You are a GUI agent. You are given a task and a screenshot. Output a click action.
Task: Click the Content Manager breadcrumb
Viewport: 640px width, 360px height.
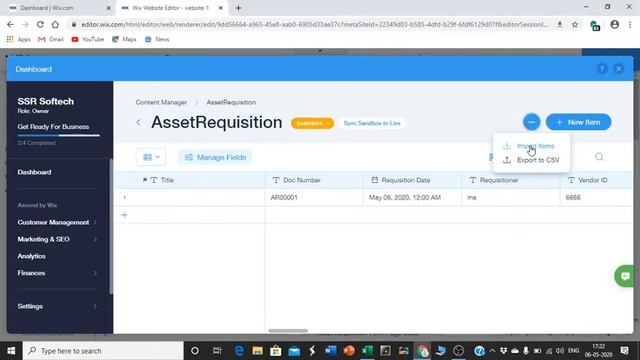pyautogui.click(x=161, y=102)
